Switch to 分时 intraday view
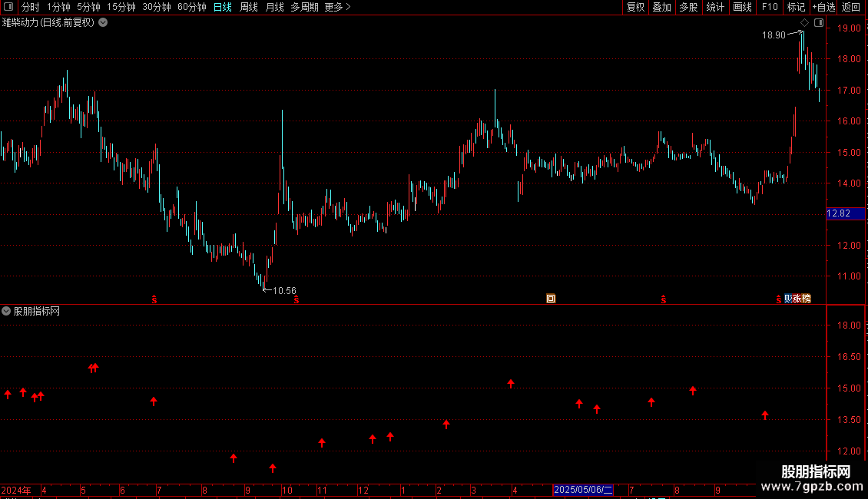The height and width of the screenshot is (499, 868). (x=31, y=7)
